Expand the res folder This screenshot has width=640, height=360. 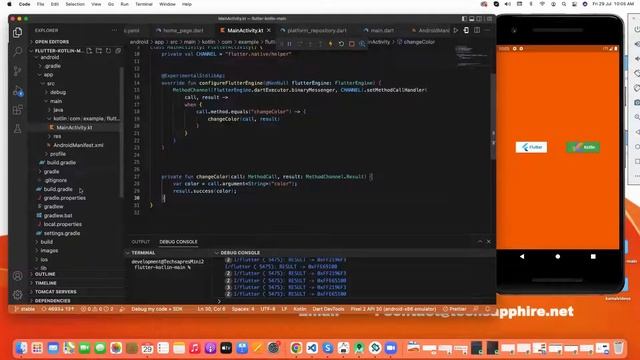click(x=57, y=136)
